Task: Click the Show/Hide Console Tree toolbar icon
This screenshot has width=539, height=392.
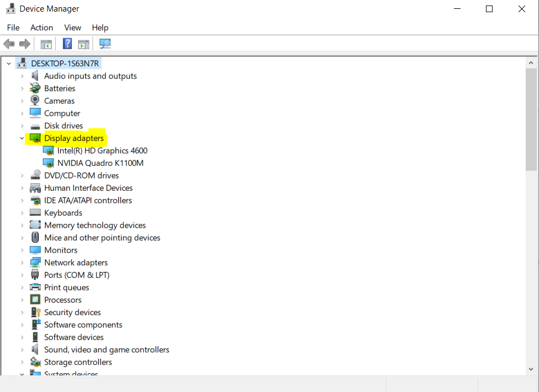Action: (x=46, y=44)
